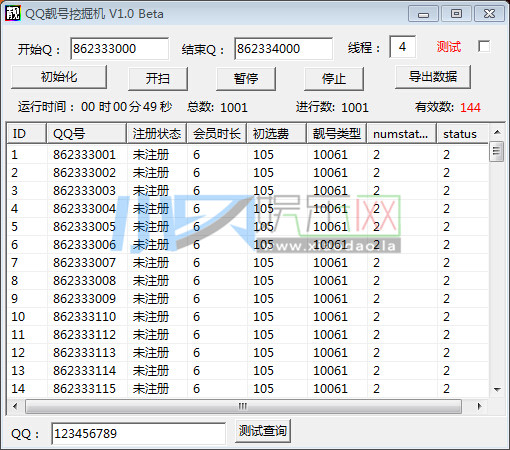510x450 pixels.
Task: Click the 开始Q input field
Action: (x=119, y=49)
